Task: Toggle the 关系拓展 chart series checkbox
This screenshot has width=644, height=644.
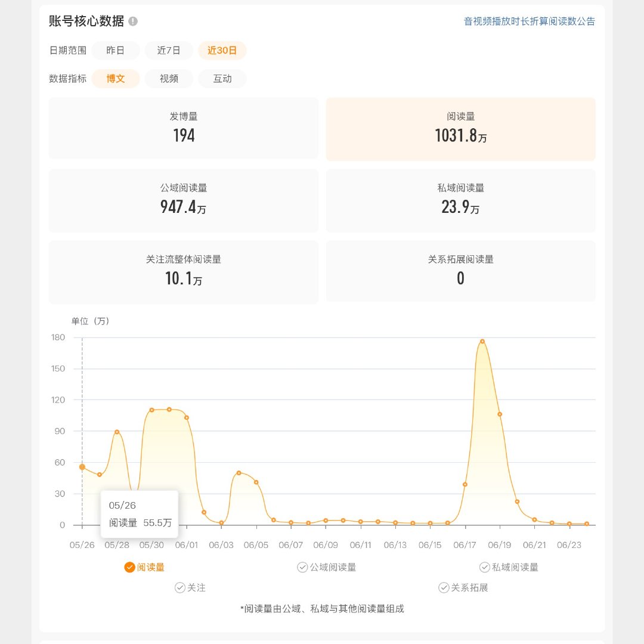Action: pyautogui.click(x=444, y=588)
